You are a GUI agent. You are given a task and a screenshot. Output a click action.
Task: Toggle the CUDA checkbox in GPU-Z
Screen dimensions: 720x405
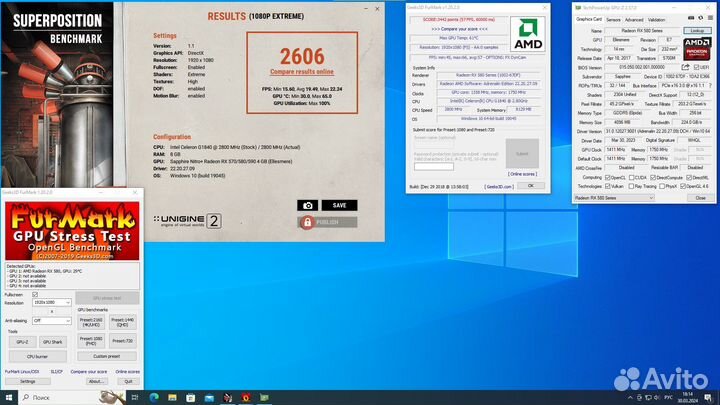pyautogui.click(x=631, y=177)
